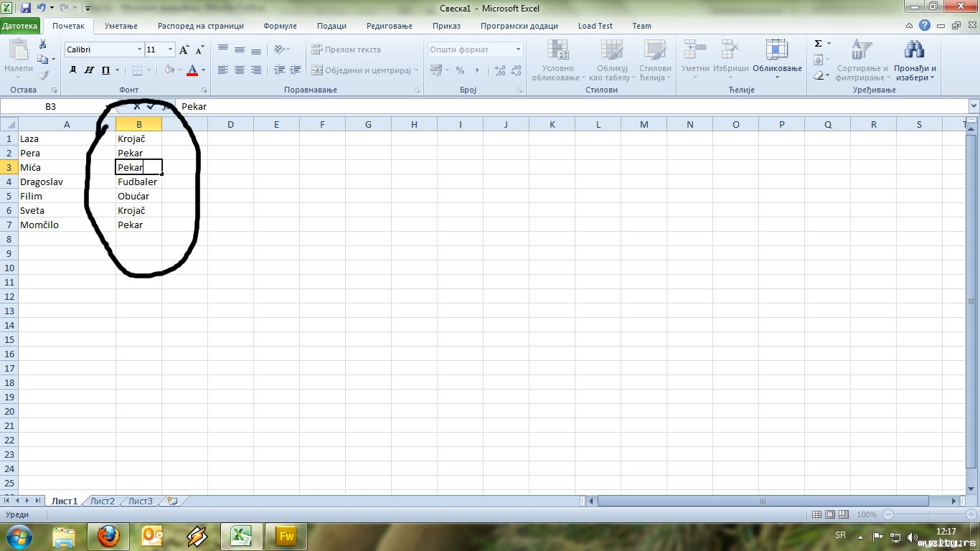This screenshot has width=980, height=551.
Task: Click Сортирање и филтрирање button
Action: (x=862, y=60)
